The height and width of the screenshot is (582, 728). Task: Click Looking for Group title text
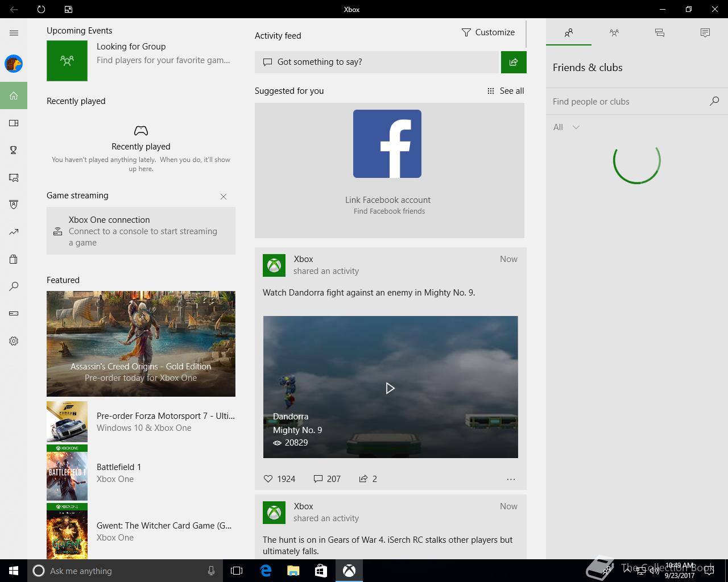pyautogui.click(x=131, y=47)
